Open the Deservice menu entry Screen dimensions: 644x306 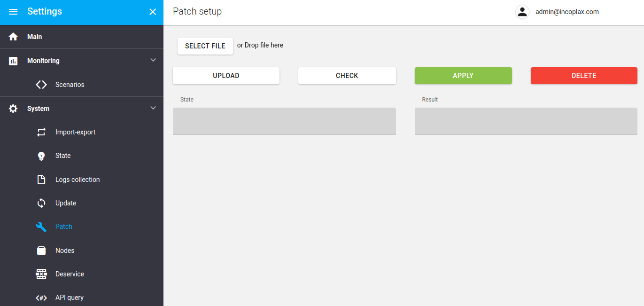pyautogui.click(x=82, y=274)
